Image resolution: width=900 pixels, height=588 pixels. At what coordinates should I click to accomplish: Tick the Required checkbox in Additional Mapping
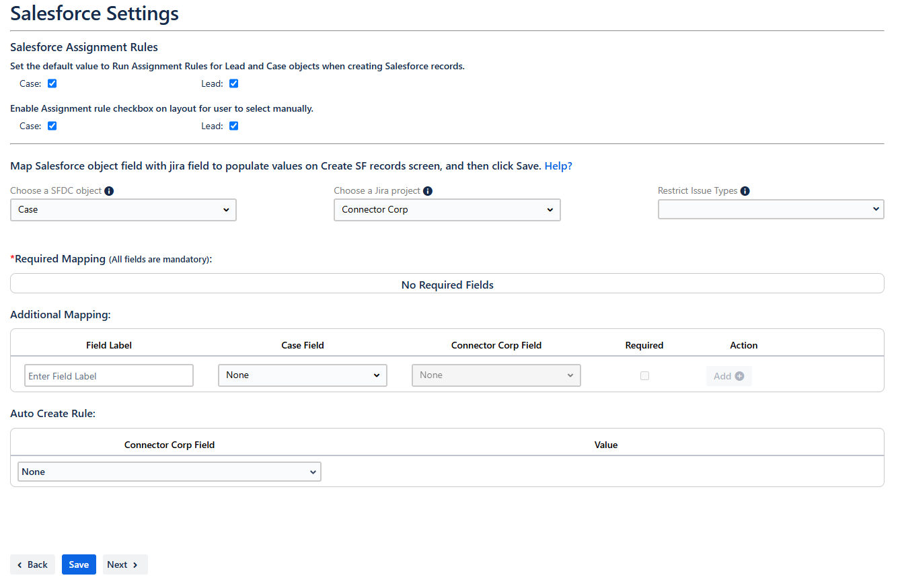(x=644, y=376)
